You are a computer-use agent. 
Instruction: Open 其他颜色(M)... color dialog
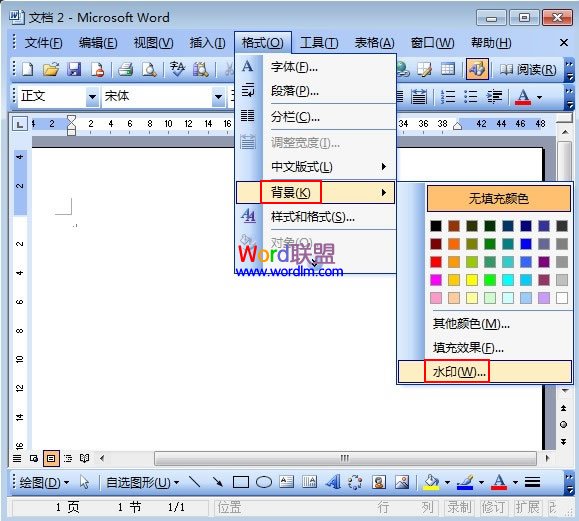click(x=484, y=324)
